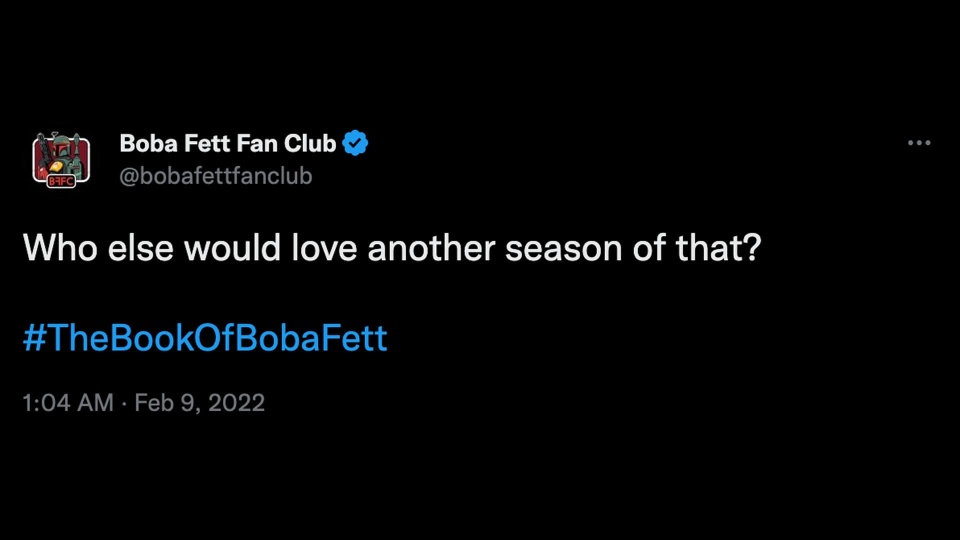
Task: Open the Boba Fett Fan Club display name
Action: [228, 143]
